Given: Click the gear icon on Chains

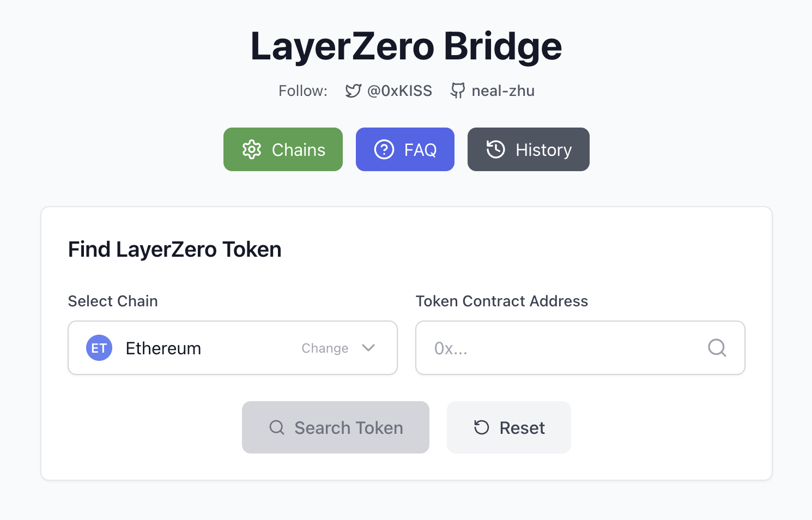Looking at the screenshot, I should tap(252, 149).
